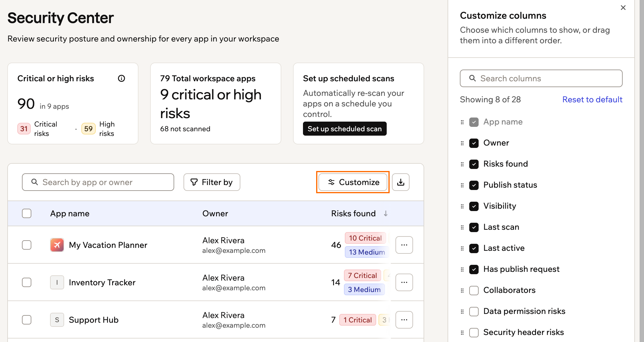Select the Inventory Tracker row checkbox
The width and height of the screenshot is (644, 342).
click(27, 282)
